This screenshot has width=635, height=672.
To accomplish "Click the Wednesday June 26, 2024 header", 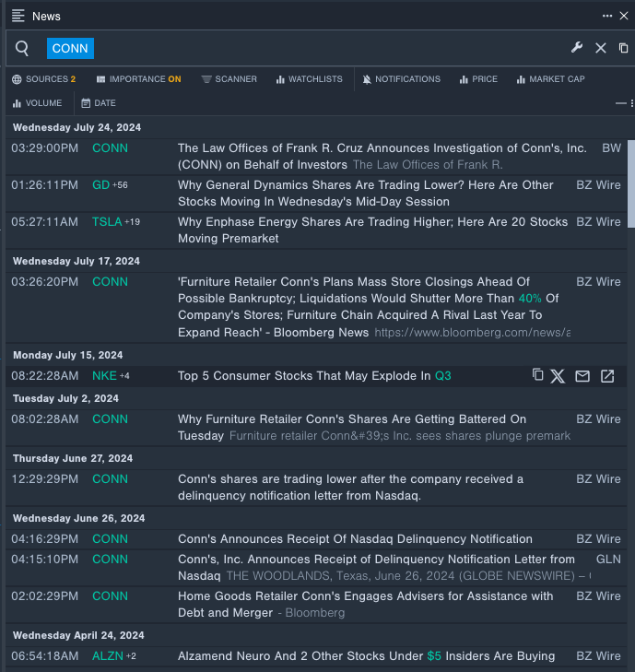I will pyautogui.click(x=79, y=519).
